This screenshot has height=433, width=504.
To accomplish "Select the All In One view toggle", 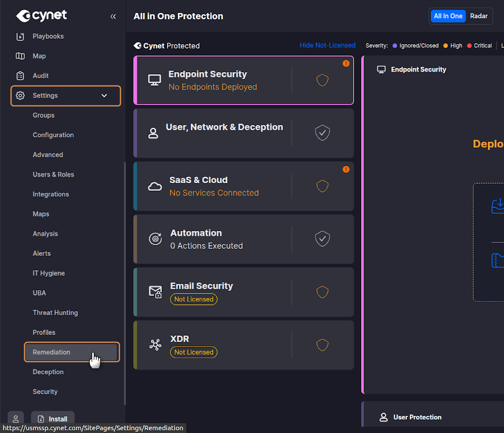I will pos(448,16).
